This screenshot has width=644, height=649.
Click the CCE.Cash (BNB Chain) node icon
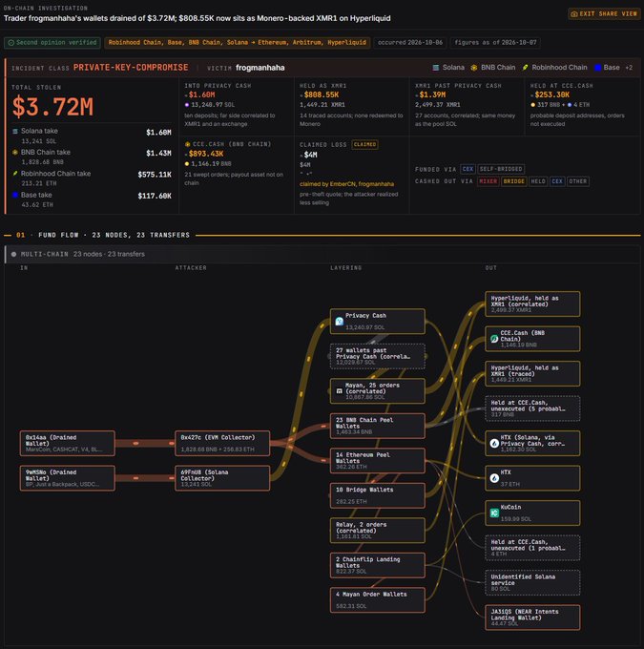click(494, 339)
